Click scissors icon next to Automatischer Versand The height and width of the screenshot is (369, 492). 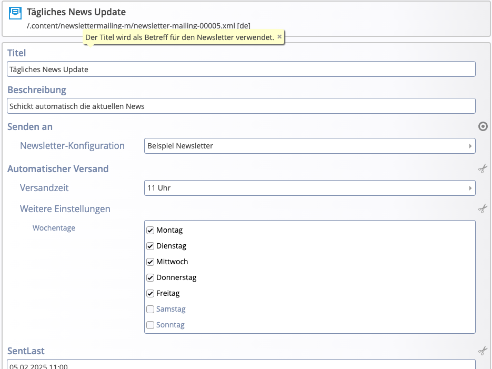coord(482,169)
